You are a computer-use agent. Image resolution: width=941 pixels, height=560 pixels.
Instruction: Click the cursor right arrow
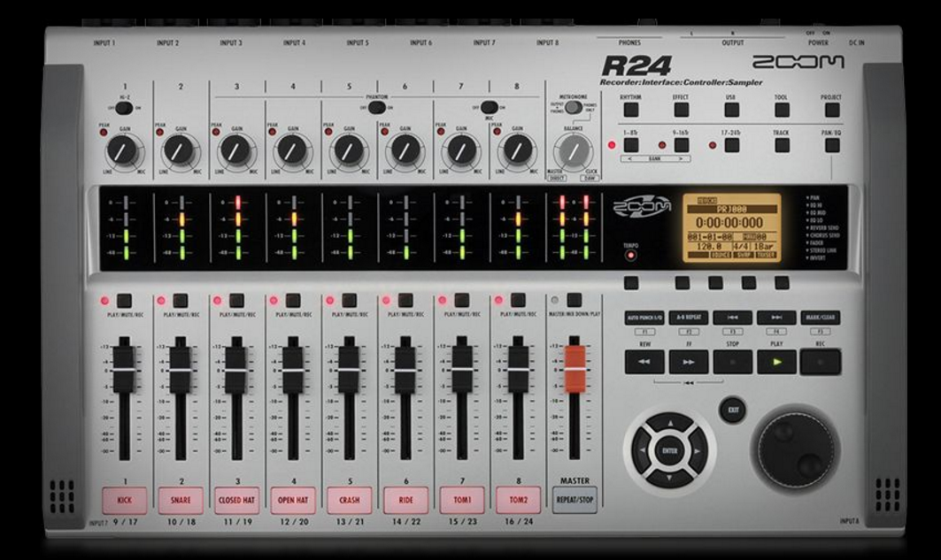click(x=697, y=451)
